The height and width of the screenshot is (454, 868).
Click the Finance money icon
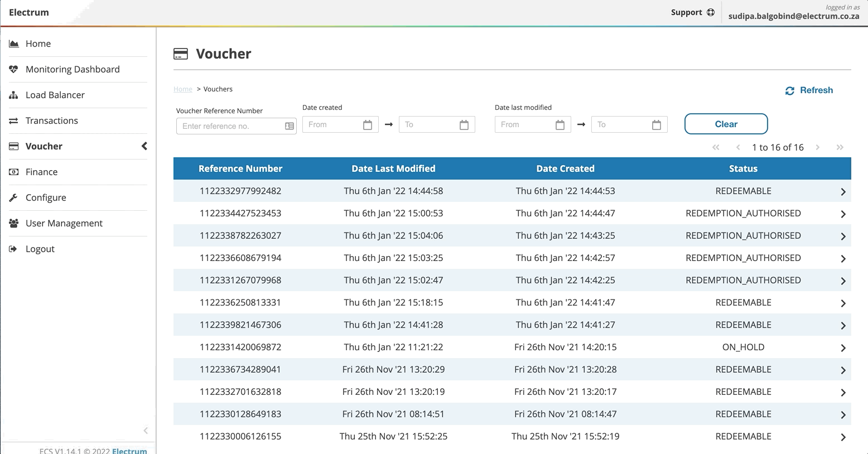click(x=14, y=172)
